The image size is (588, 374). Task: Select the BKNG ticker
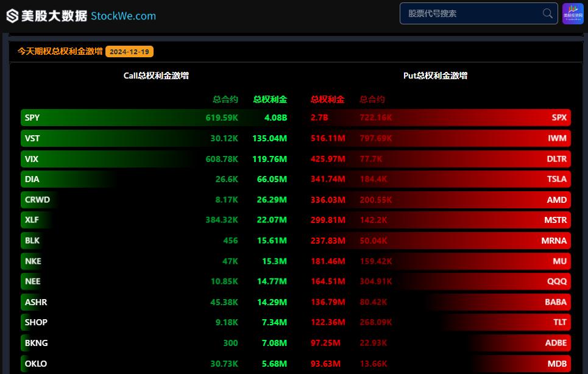(37, 343)
